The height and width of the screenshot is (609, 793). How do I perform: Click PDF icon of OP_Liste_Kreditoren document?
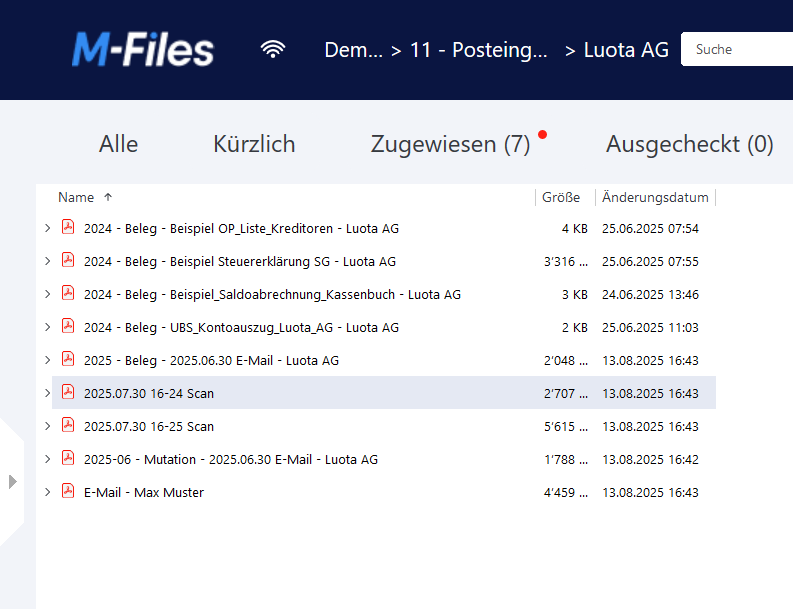[68, 228]
